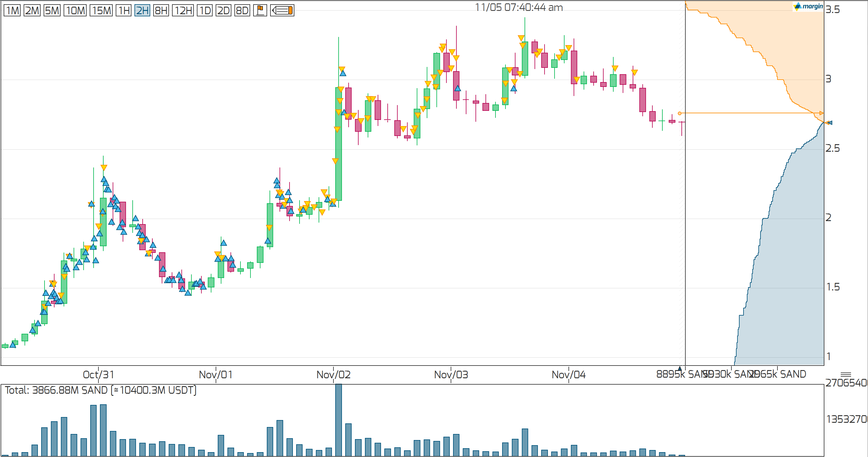Click the orange price line arrow marker
The image size is (868, 457).
point(821,113)
